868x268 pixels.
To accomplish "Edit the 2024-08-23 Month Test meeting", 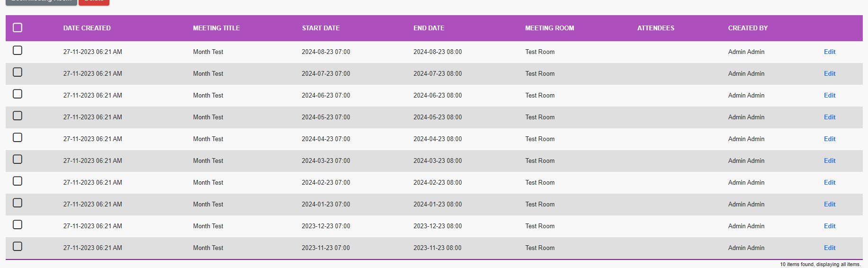I will pyautogui.click(x=830, y=52).
